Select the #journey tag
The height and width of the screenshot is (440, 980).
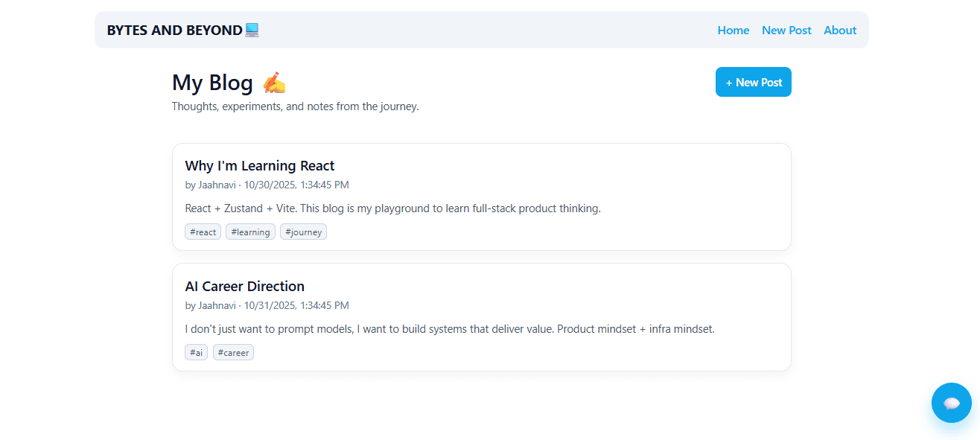click(x=303, y=232)
